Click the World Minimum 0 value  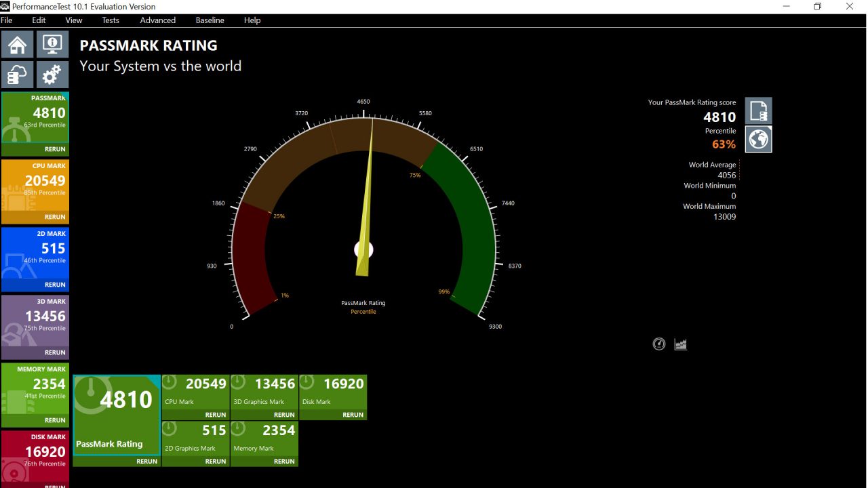coord(734,196)
